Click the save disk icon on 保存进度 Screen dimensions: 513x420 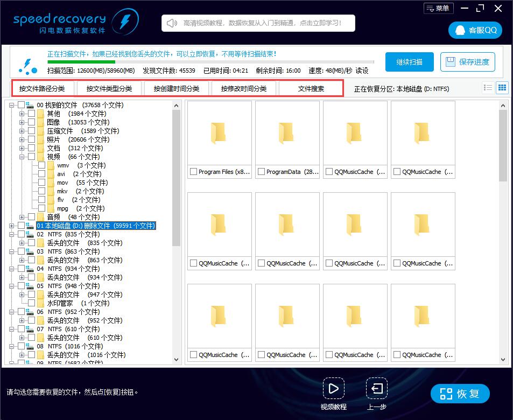(x=451, y=61)
